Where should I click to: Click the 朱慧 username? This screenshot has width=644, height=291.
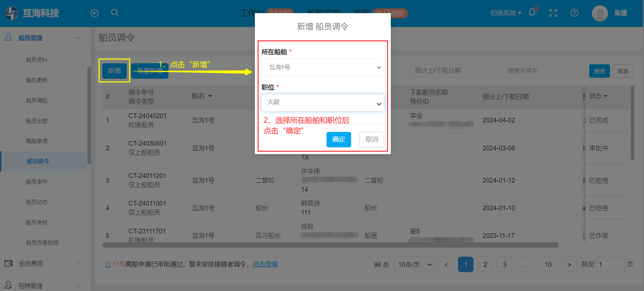620,13
